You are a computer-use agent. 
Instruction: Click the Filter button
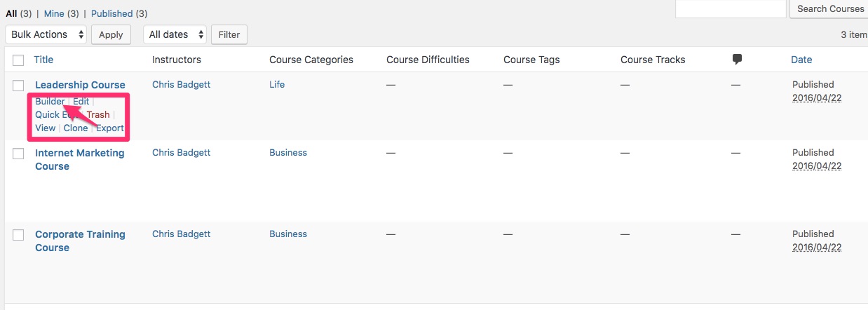point(229,34)
